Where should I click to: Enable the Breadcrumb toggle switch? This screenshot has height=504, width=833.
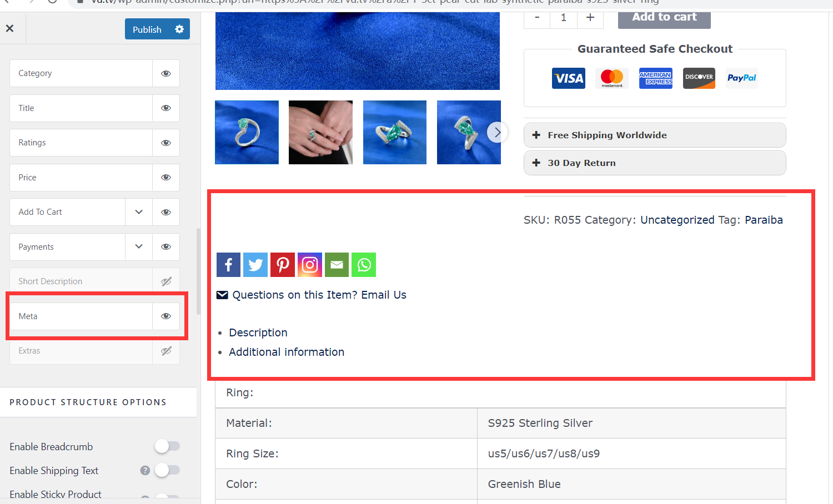(167, 446)
